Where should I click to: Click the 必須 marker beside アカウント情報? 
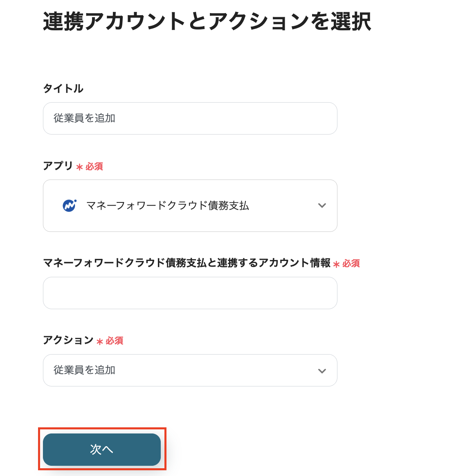click(x=351, y=264)
